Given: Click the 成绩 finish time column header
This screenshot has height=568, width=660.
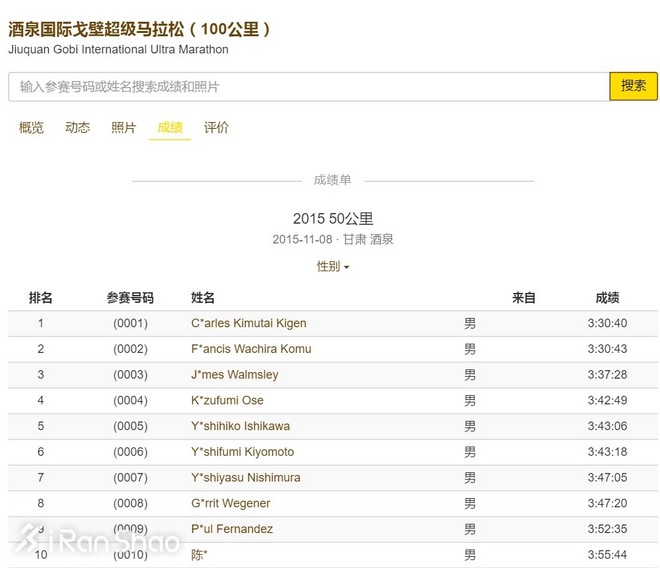Looking at the screenshot, I should pos(607,298).
